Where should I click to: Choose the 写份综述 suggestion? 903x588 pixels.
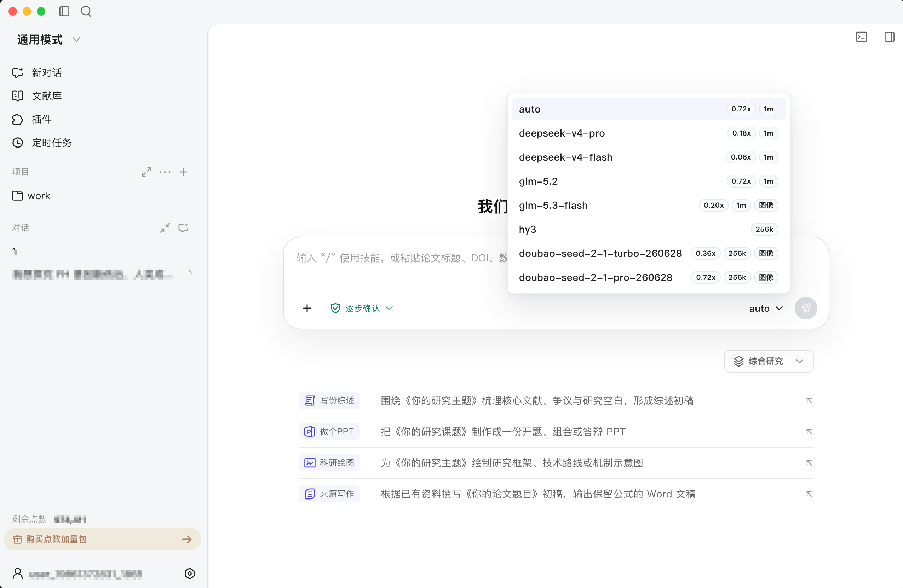[329, 400]
